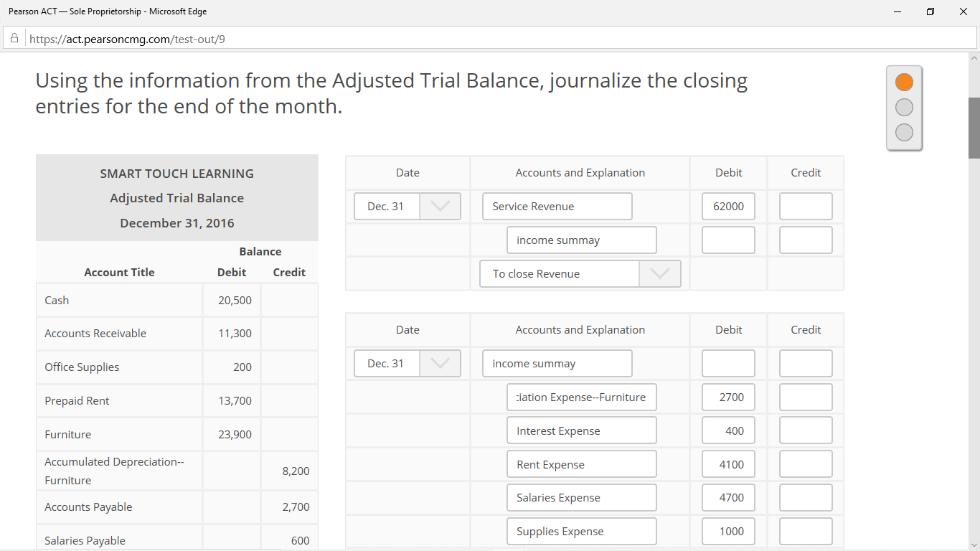Click the Supplies Expense credit field
The width and height of the screenshot is (980, 551).
click(x=806, y=531)
